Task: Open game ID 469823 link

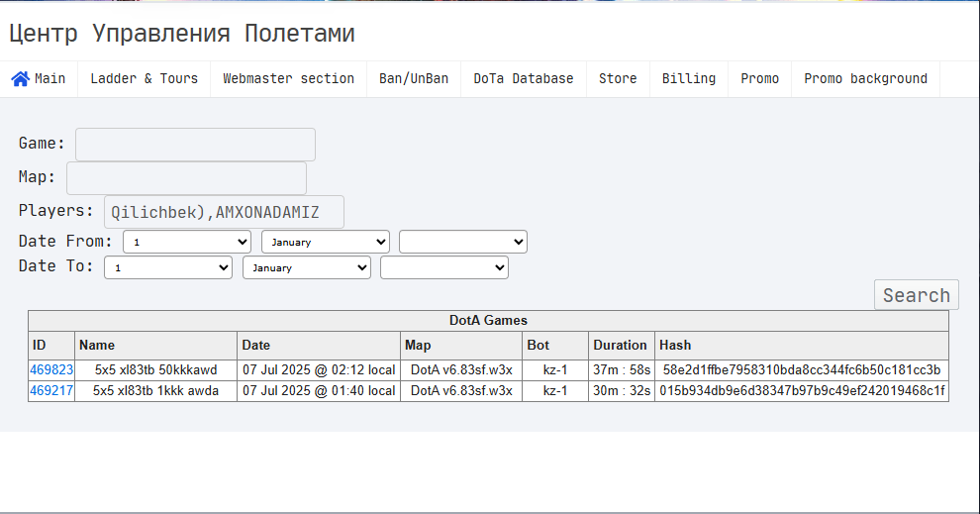Action: pyautogui.click(x=51, y=370)
